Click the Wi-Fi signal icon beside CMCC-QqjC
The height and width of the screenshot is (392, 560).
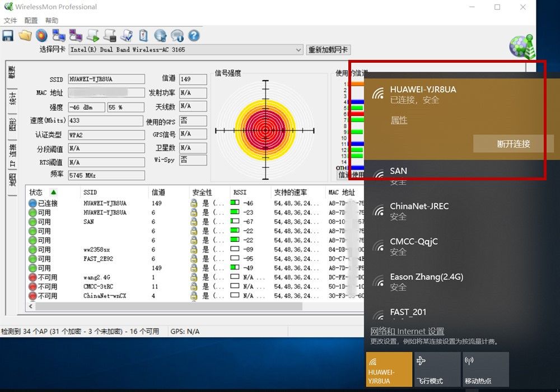(379, 246)
